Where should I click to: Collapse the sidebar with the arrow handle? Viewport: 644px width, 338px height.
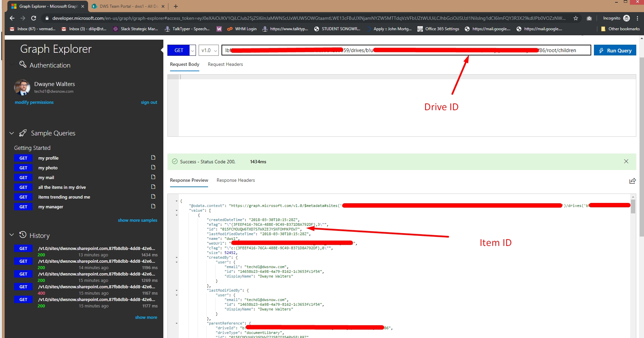(x=162, y=50)
